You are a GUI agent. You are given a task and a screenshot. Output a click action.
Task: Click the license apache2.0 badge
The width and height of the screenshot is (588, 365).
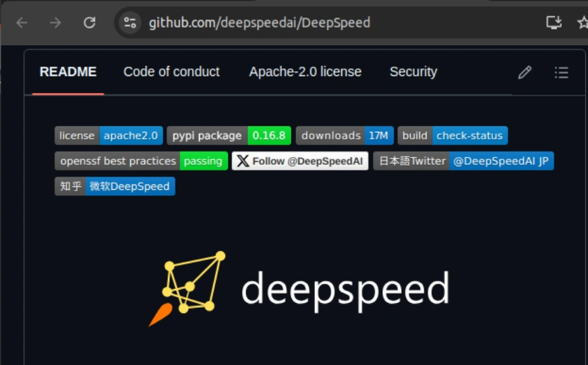pyautogui.click(x=109, y=135)
